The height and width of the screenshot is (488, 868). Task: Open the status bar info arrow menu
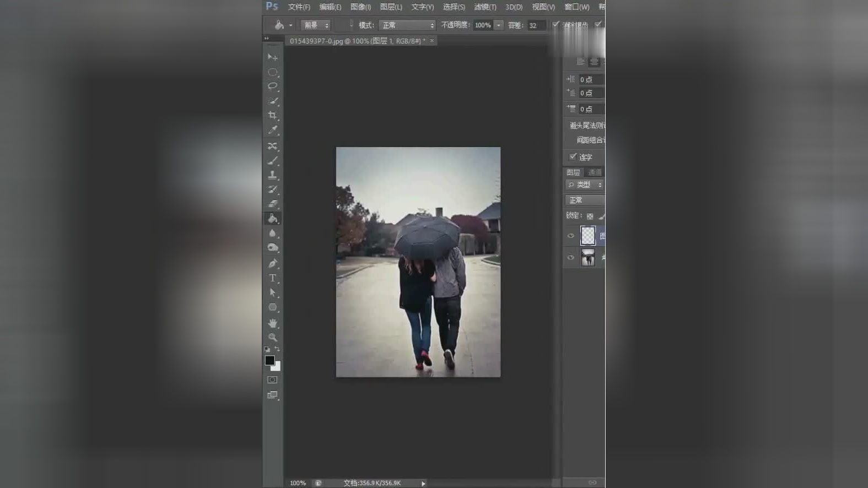(x=423, y=484)
